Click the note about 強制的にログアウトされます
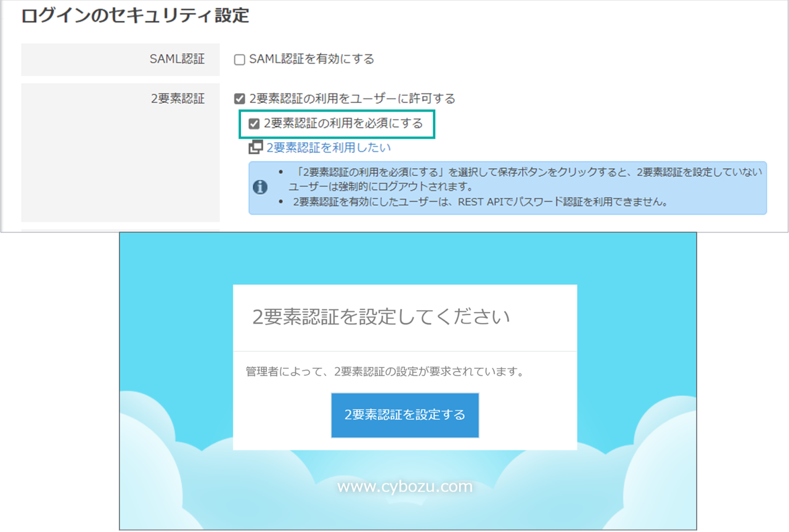The width and height of the screenshot is (789, 532). pos(526,179)
